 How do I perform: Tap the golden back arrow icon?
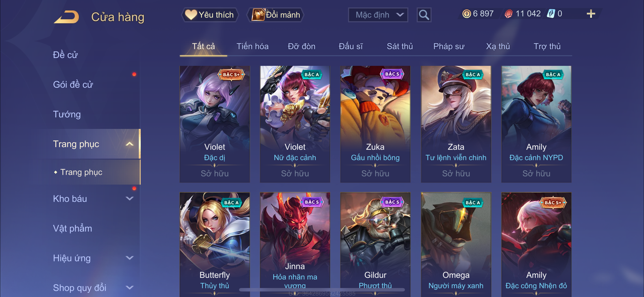(67, 17)
